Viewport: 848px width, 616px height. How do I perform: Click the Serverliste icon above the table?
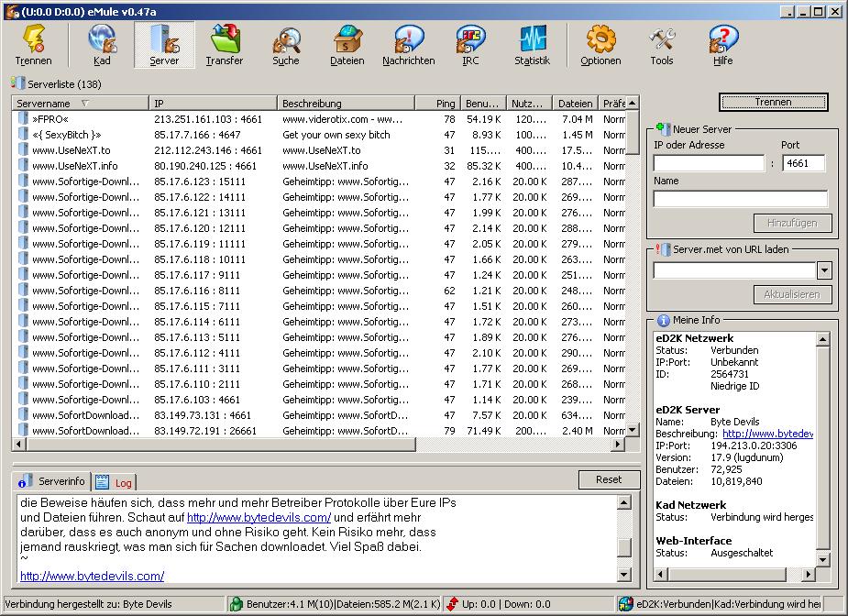click(x=17, y=83)
